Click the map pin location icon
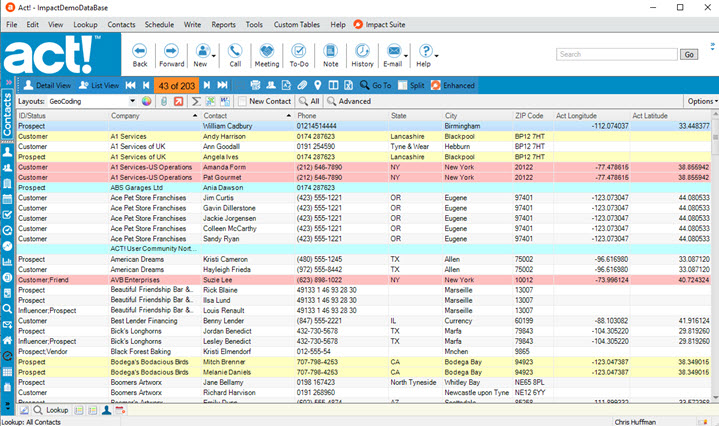 [317, 85]
